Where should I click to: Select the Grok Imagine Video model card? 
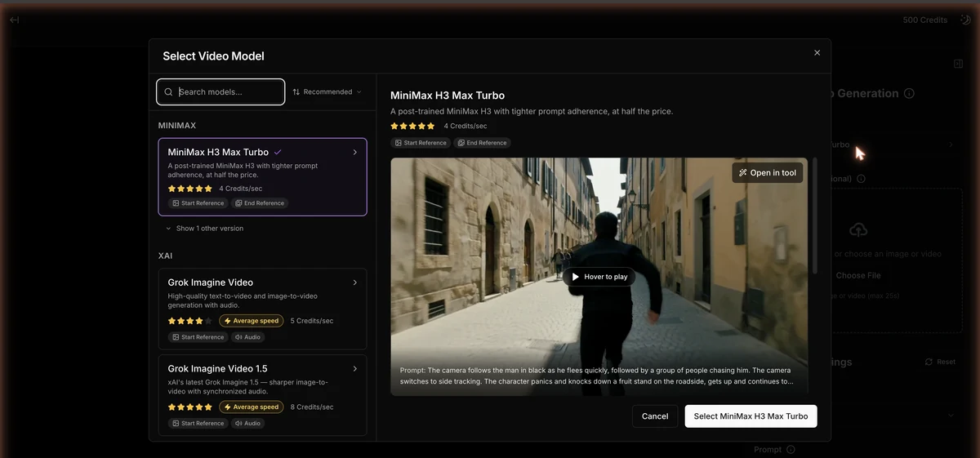[262, 309]
